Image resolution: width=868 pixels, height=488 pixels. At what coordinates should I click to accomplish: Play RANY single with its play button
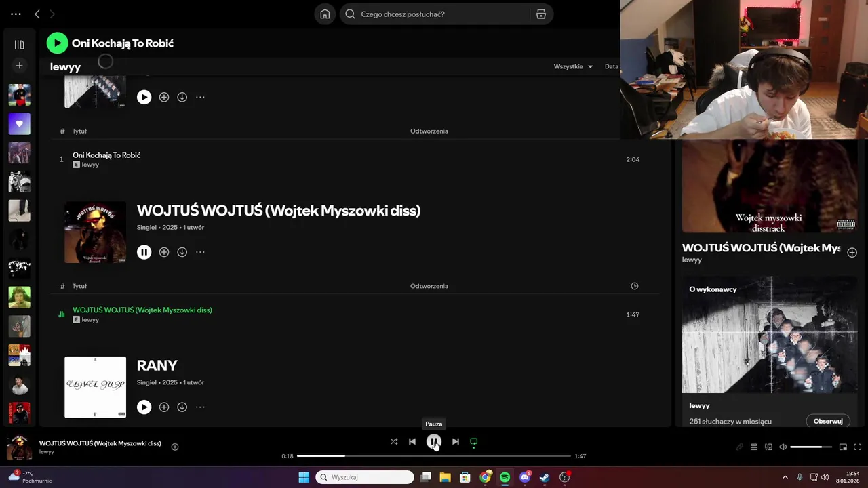(144, 407)
